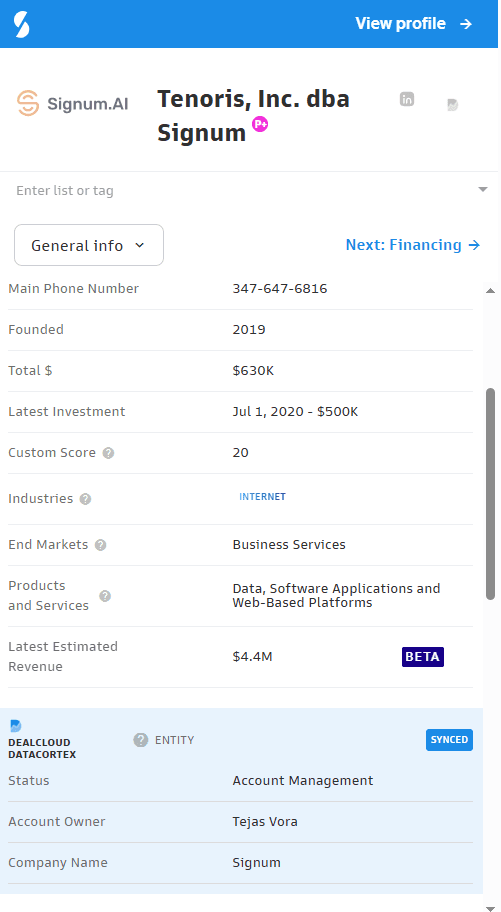Click the INTERNET industry tag
Screen dimensions: 501x912
coord(262,497)
